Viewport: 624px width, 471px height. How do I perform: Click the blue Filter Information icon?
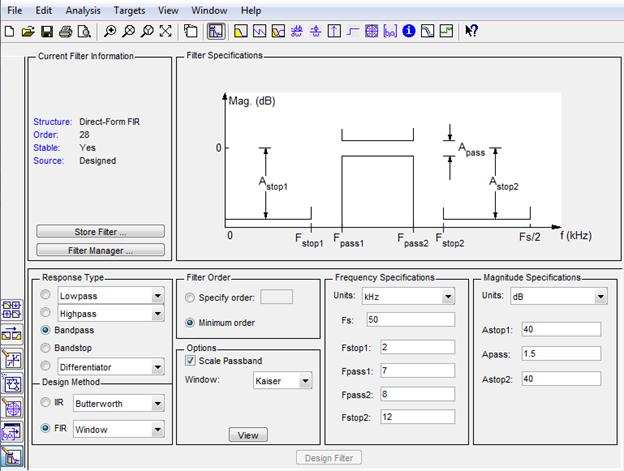point(409,31)
